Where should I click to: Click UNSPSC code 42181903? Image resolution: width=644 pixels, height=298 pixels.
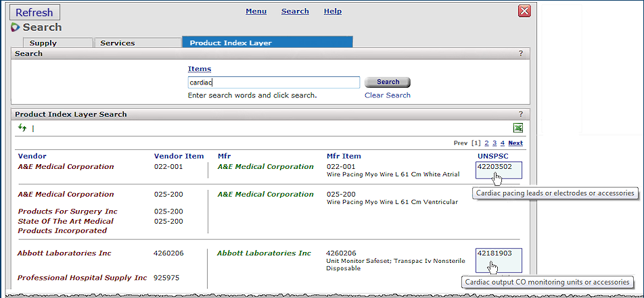[495, 253]
